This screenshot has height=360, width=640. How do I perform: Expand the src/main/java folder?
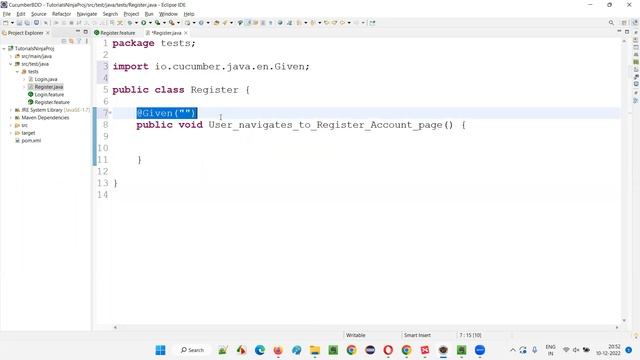tap(11, 56)
